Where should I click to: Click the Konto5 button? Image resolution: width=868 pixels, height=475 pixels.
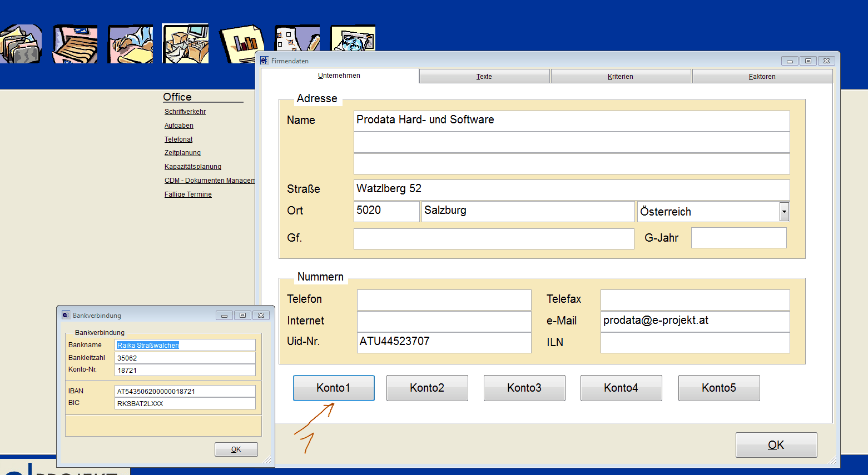pos(719,388)
